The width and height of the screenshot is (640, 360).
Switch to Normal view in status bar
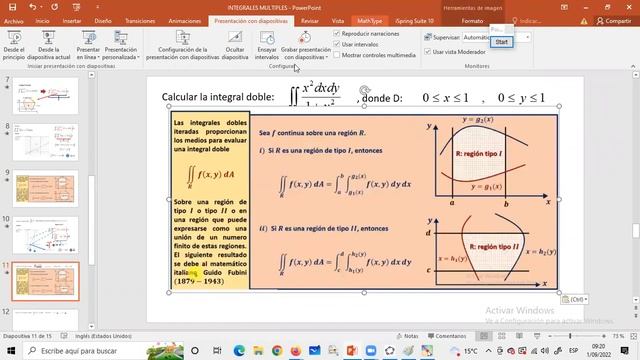484,336
